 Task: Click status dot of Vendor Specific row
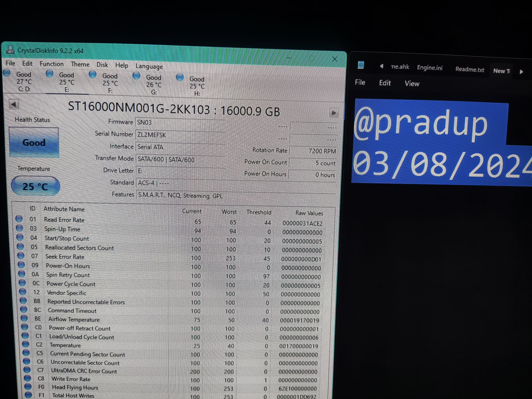(23, 292)
